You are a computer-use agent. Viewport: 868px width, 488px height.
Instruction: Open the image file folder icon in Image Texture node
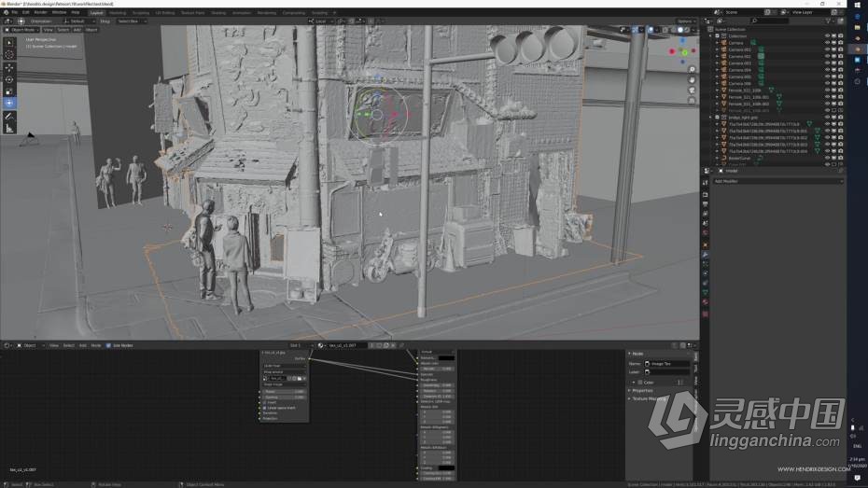click(300, 379)
